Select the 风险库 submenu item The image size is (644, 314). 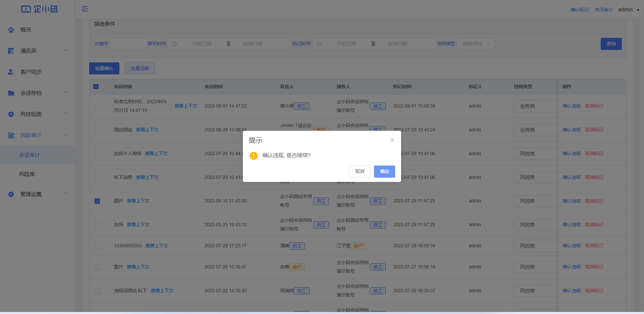[38, 174]
